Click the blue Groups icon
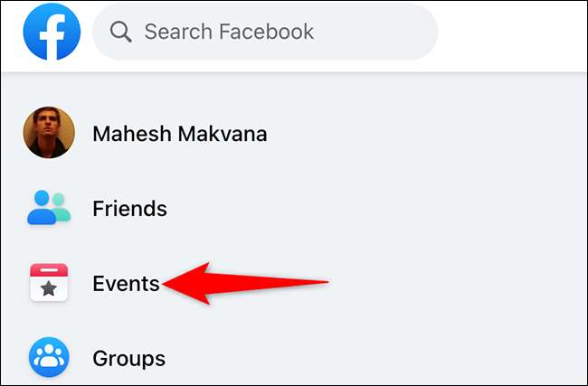Screen dimensions: 588x386 tap(47, 358)
